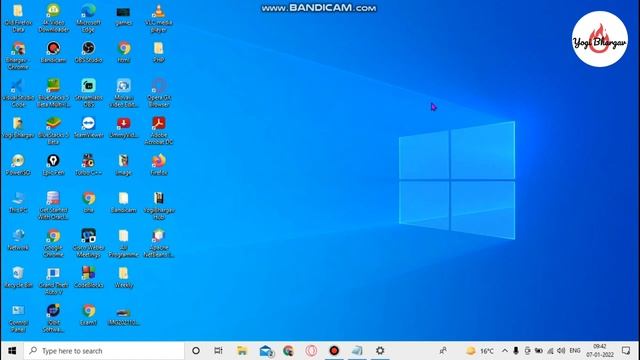Switch to Bandicam on the taskbar

pos(334,351)
